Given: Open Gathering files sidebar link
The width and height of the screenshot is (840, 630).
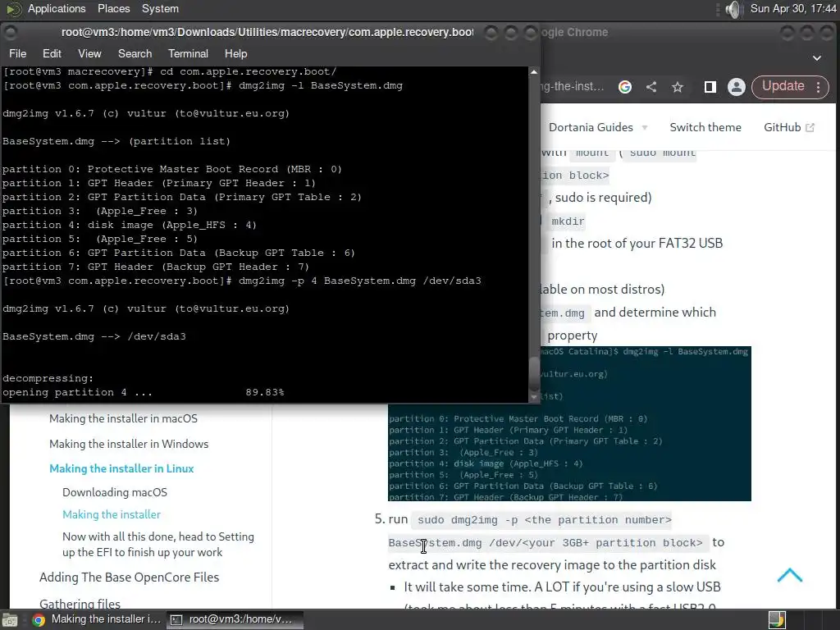Looking at the screenshot, I should [x=80, y=603].
